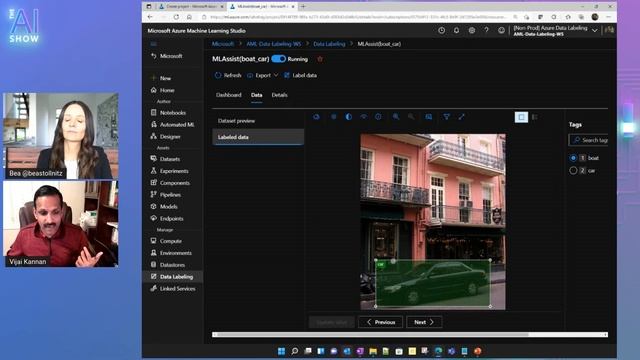640x360 pixels.
Task: Click the contrast adjustment icon
Action: point(348,117)
